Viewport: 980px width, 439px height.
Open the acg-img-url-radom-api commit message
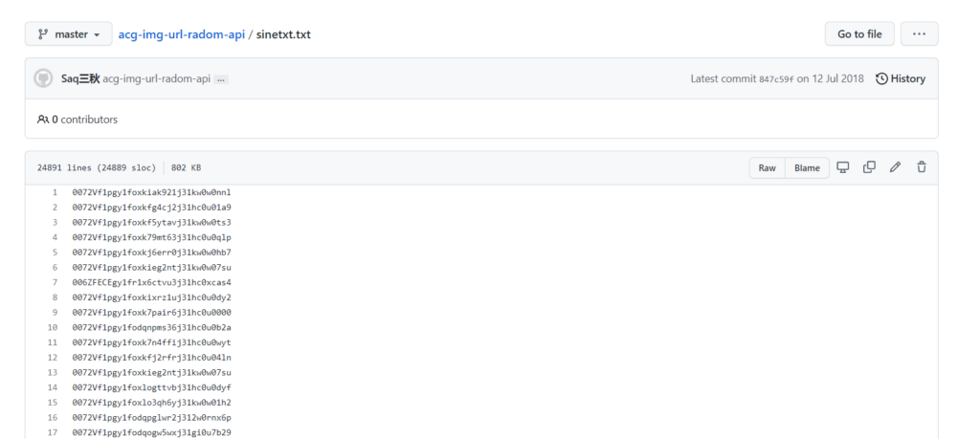(156, 78)
